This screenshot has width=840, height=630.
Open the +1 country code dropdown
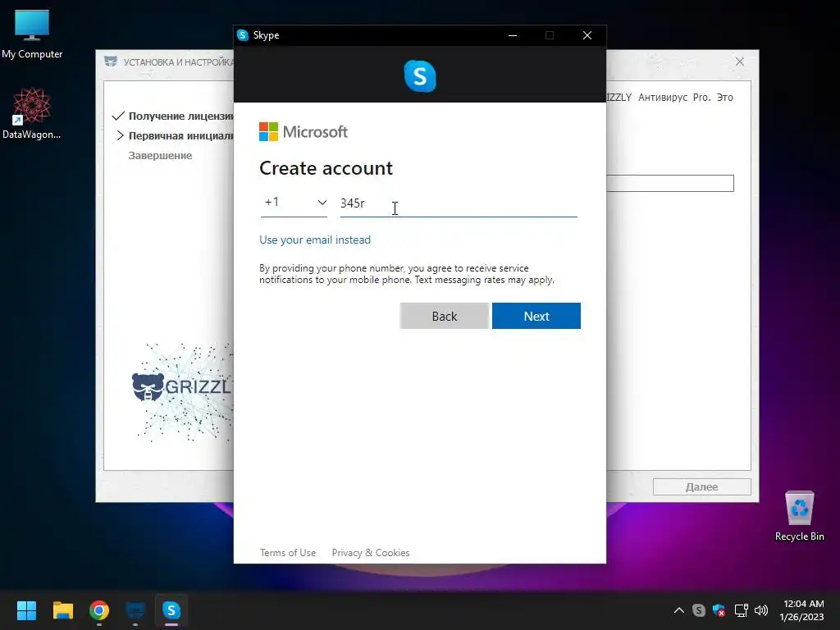point(294,203)
